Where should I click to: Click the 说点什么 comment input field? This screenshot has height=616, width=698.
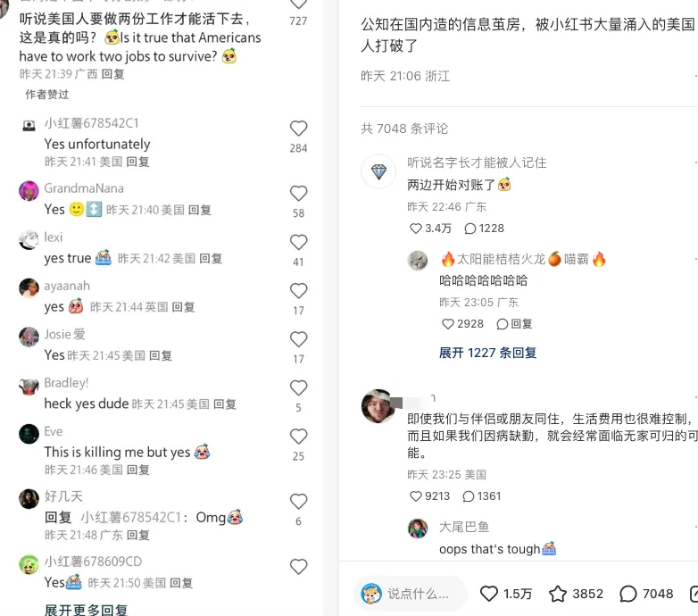(411, 594)
